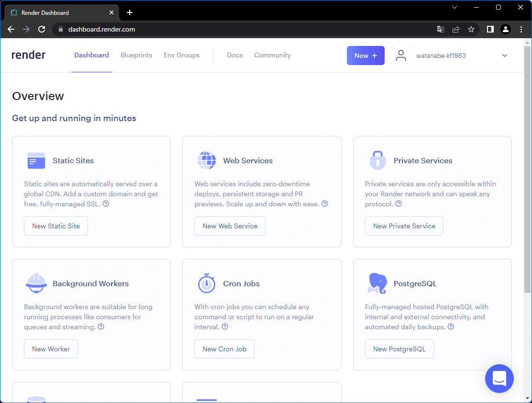
Task: Click New Web Service button
Action: point(230,226)
